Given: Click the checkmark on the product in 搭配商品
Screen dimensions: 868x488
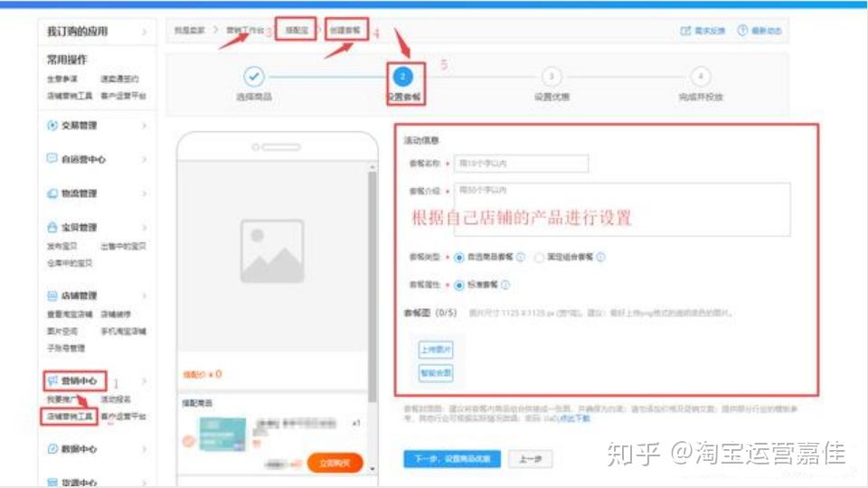Looking at the screenshot, I should tap(188, 442).
